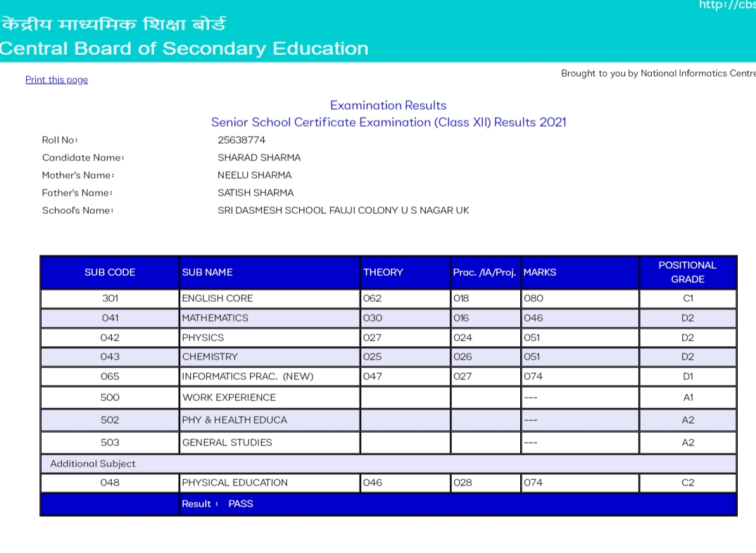Click Physical Education theory marks 046

pos(405,483)
